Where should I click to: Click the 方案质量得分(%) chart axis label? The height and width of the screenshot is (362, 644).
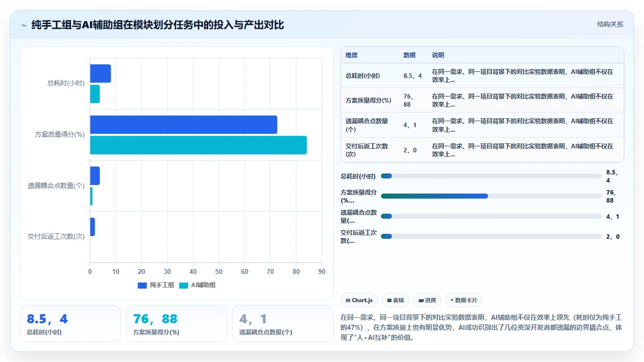(x=60, y=135)
